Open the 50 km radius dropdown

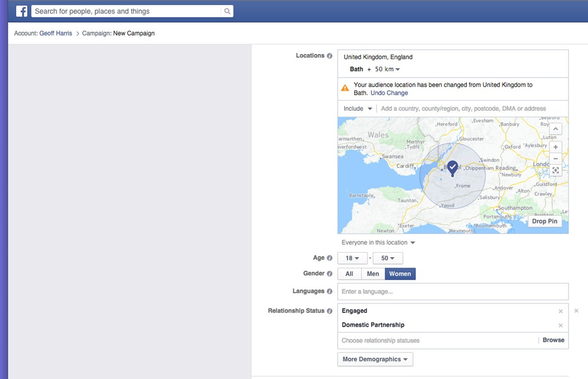388,69
